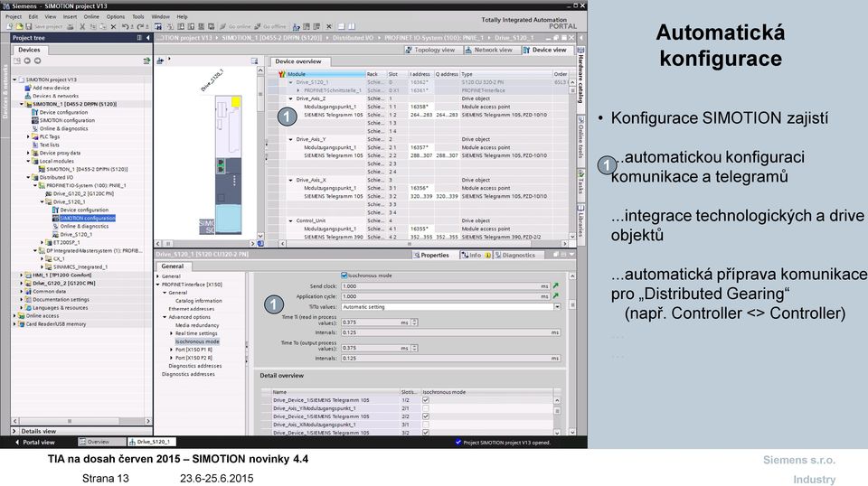Click the Project tree horizontal scrollbar
Image resolution: width=868 pixels, height=486 pixels.
click(x=81, y=421)
